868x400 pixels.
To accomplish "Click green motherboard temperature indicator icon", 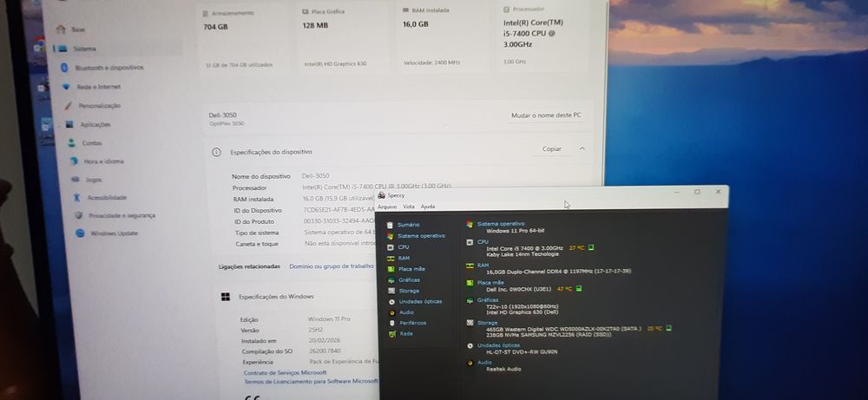I will click(x=578, y=288).
